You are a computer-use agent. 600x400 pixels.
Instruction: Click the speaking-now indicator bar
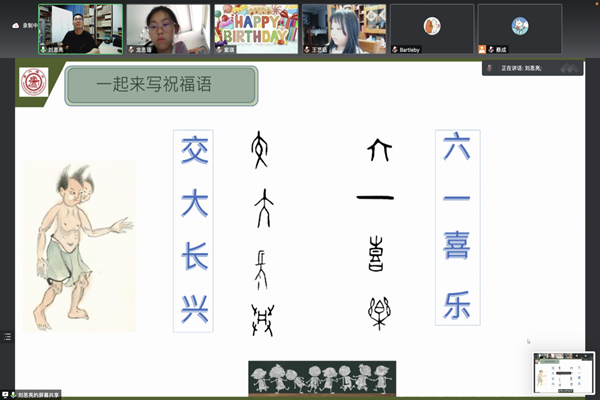pos(533,68)
